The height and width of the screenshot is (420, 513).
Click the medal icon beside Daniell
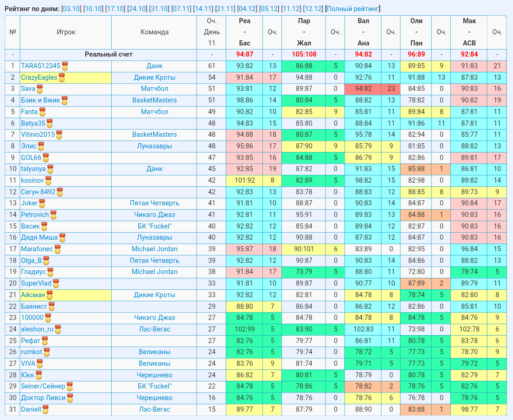coord(45,409)
